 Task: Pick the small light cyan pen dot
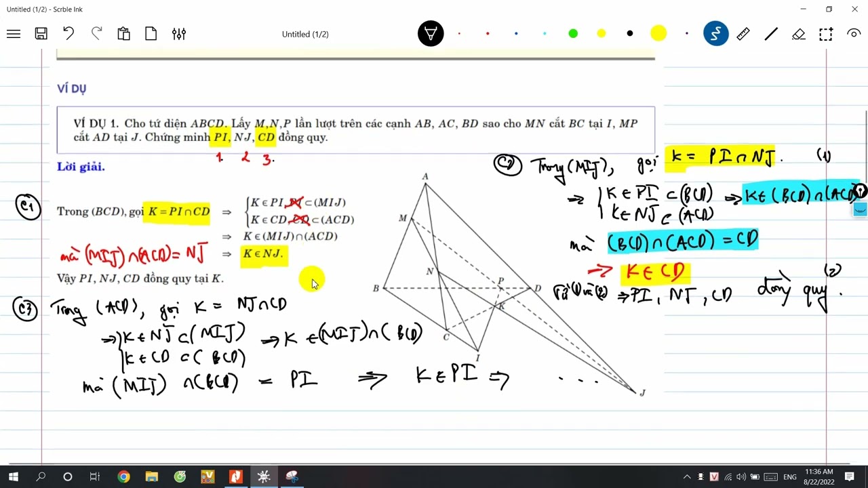tap(545, 34)
